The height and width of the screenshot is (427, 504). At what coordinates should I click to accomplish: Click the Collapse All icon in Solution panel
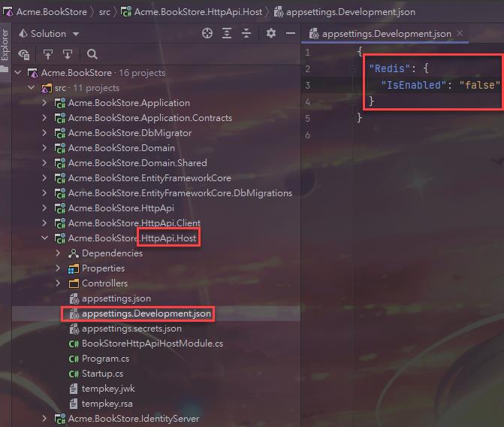point(247,34)
